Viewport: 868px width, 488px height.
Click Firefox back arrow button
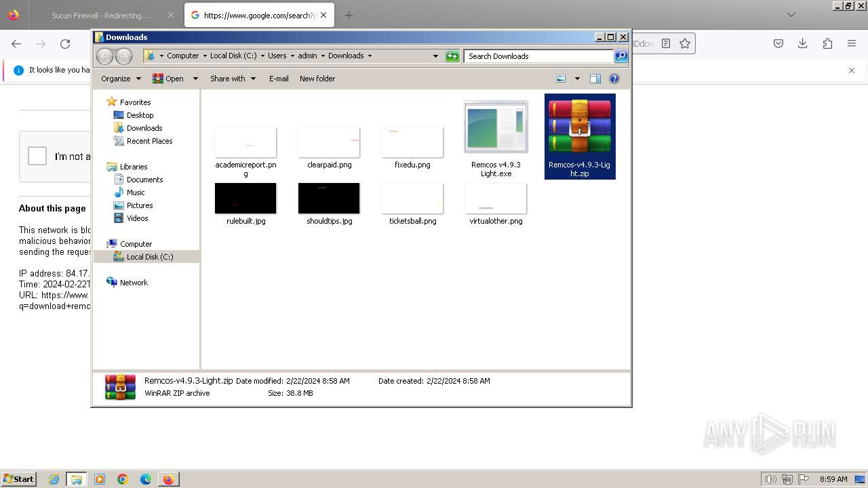[x=16, y=43]
